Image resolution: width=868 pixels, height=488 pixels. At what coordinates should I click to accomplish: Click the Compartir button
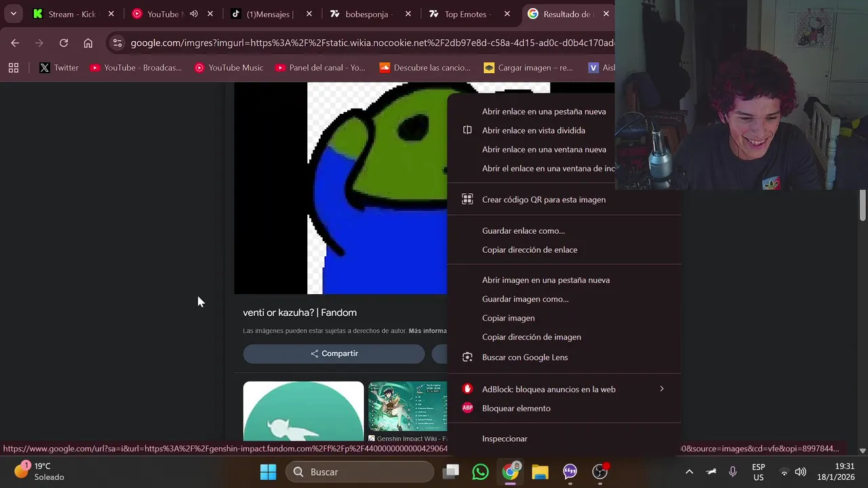(334, 353)
